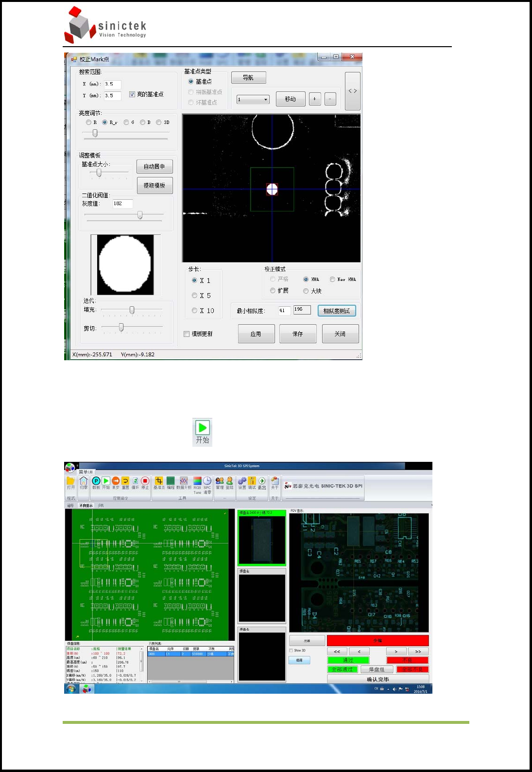
Task: Click the 应用 apply button
Action: (x=256, y=334)
